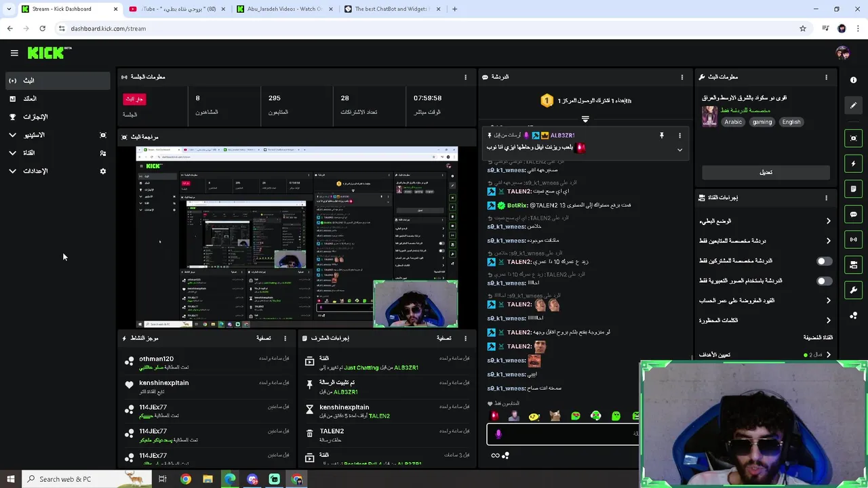This screenshot has width=868, height=488.
Task: Click the chat message input field
Action: (x=563, y=434)
